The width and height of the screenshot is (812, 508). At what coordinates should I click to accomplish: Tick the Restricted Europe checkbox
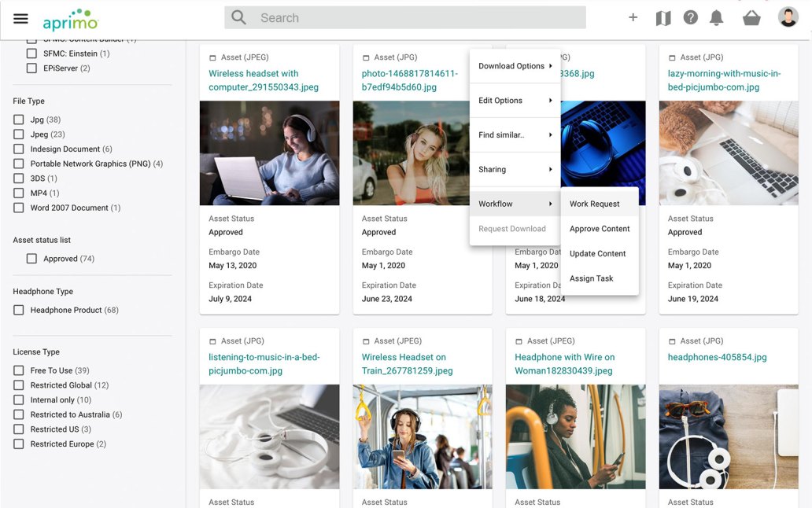pos(19,444)
